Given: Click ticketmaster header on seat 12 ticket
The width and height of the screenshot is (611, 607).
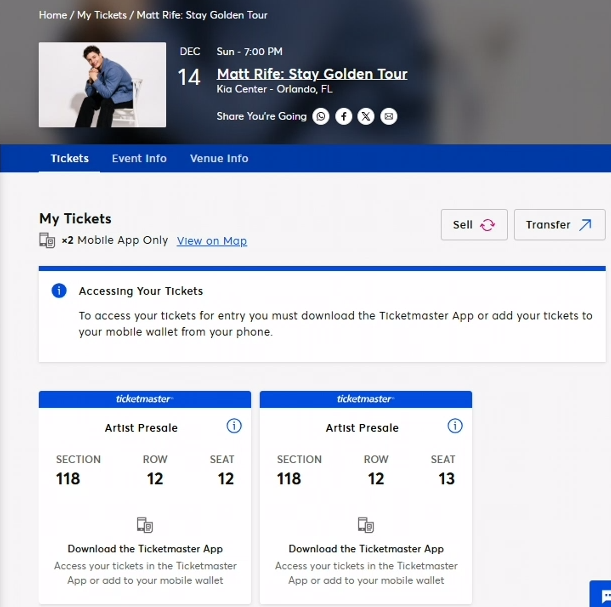Looking at the screenshot, I should [x=145, y=399].
